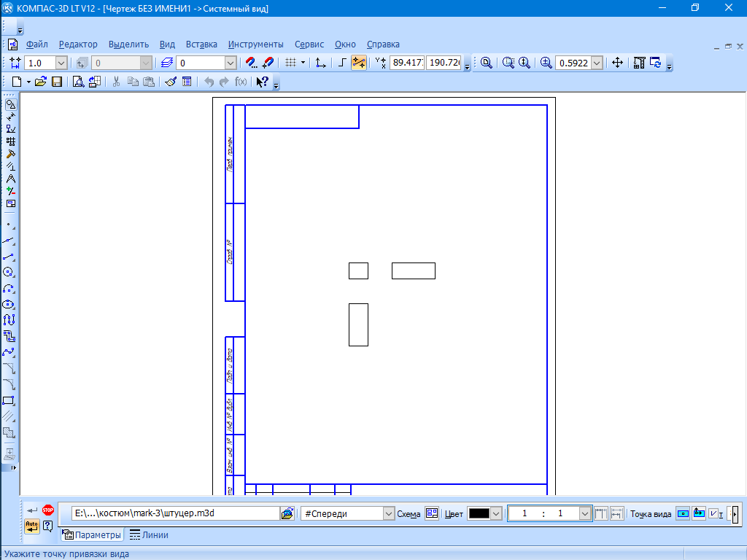Select the Rectangle tool
Image resolution: width=747 pixels, height=560 pixels.
[9, 400]
